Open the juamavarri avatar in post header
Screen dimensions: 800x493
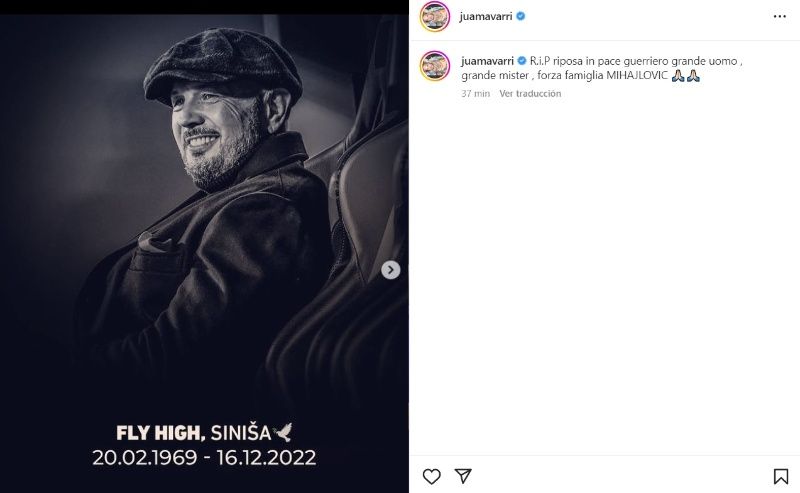[x=435, y=16]
